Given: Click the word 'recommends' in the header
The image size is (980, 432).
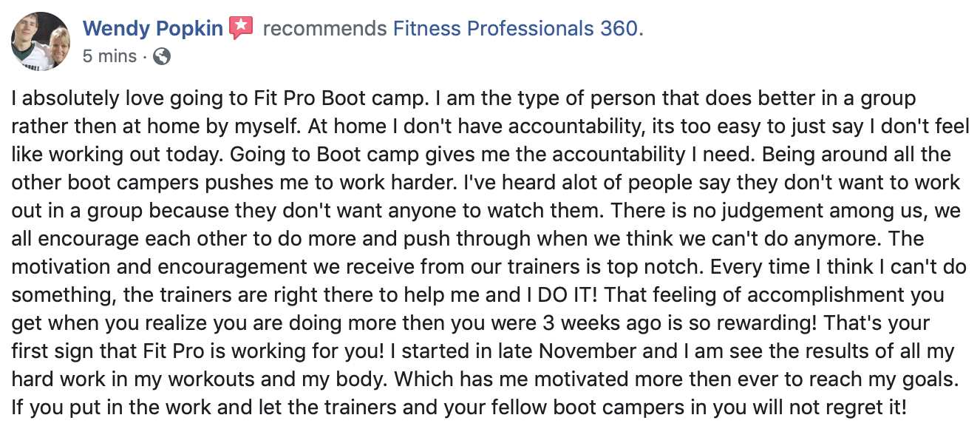Looking at the screenshot, I should 324,29.
